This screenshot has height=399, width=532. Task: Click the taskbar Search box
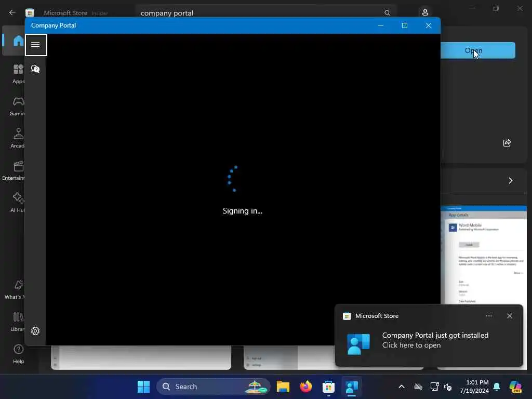coord(214,387)
